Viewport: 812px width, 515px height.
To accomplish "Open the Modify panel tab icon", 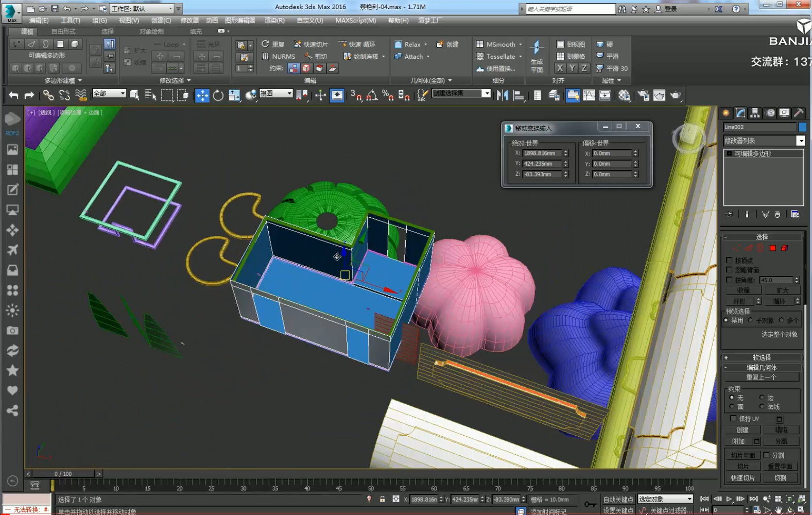I will (740, 113).
